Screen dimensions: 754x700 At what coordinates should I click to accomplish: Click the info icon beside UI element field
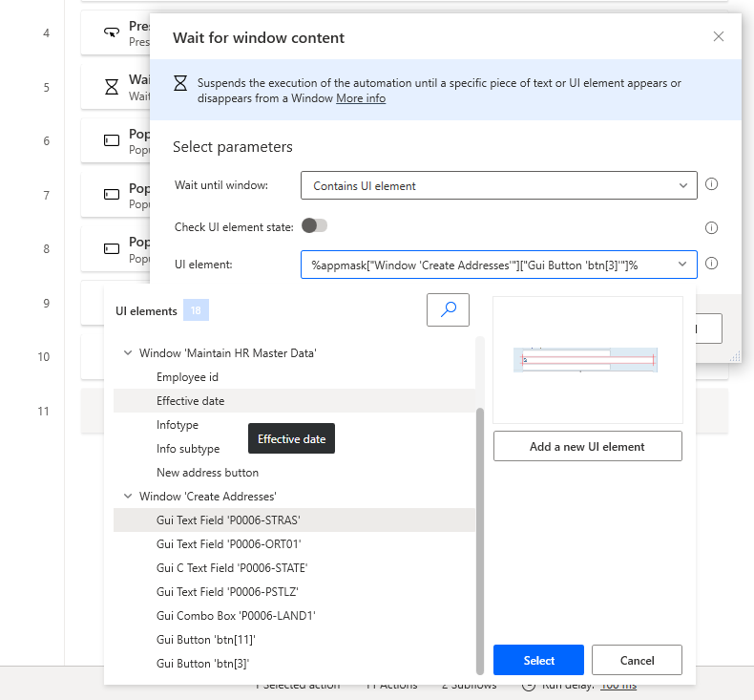point(711,264)
